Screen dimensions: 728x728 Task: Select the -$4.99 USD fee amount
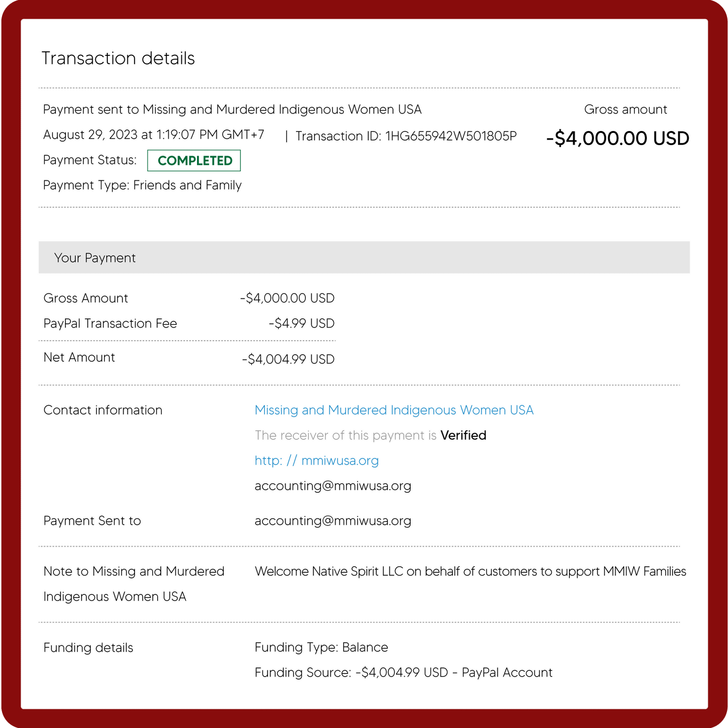coord(301,323)
